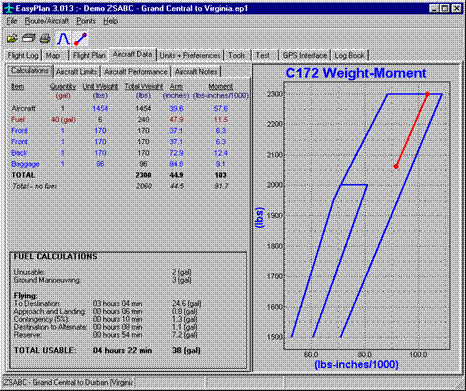Open the File menu
The height and width of the screenshot is (391, 466).
(12, 21)
